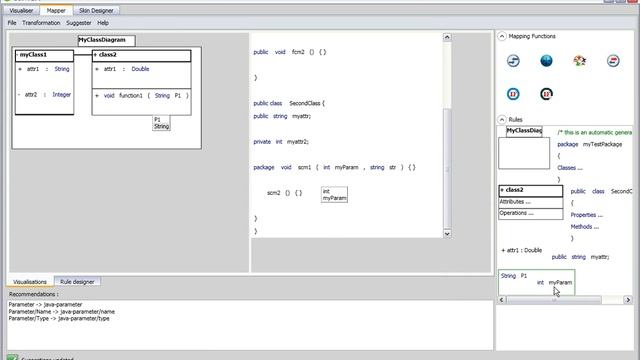This screenshot has height=360, width=640.
Task: Open the Help menu
Action: point(103,23)
